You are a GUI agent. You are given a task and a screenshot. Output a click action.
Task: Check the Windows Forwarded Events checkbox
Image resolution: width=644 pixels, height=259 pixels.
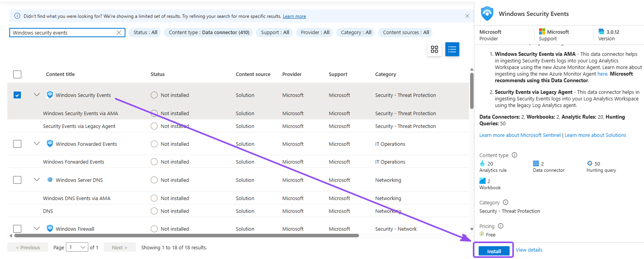(17, 144)
